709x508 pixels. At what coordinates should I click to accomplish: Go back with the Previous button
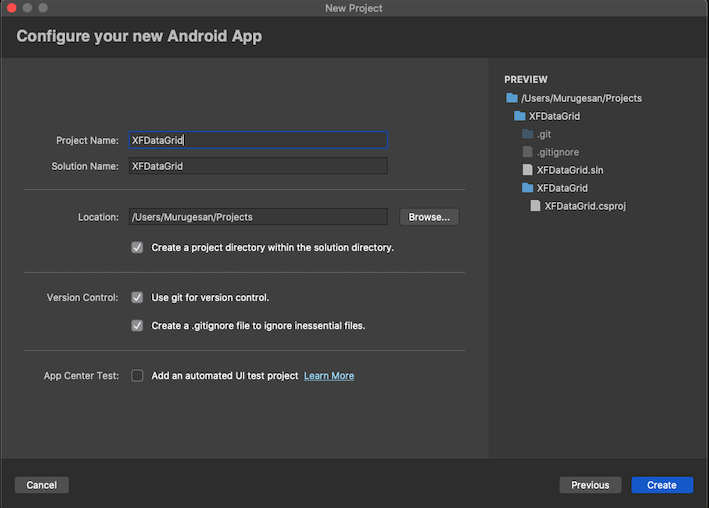(590, 485)
